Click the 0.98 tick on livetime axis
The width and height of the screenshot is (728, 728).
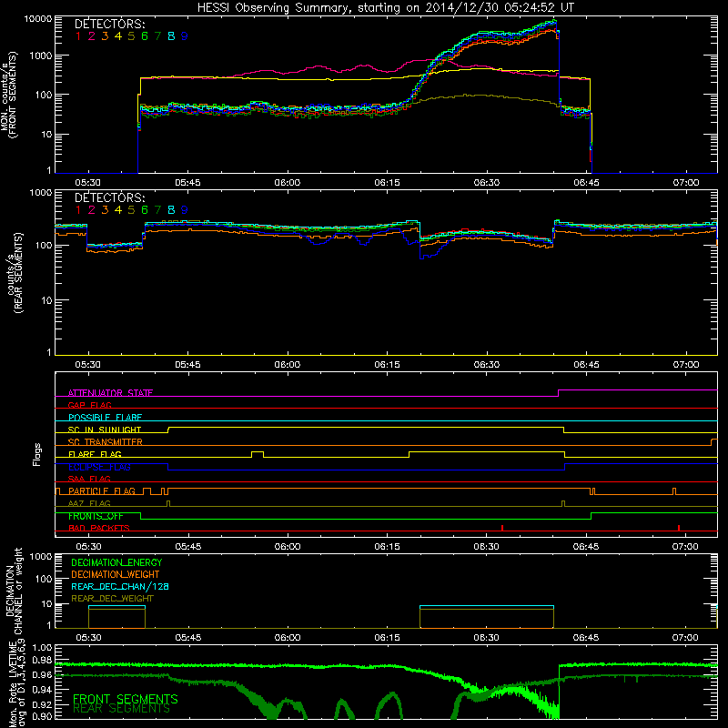coord(42,660)
